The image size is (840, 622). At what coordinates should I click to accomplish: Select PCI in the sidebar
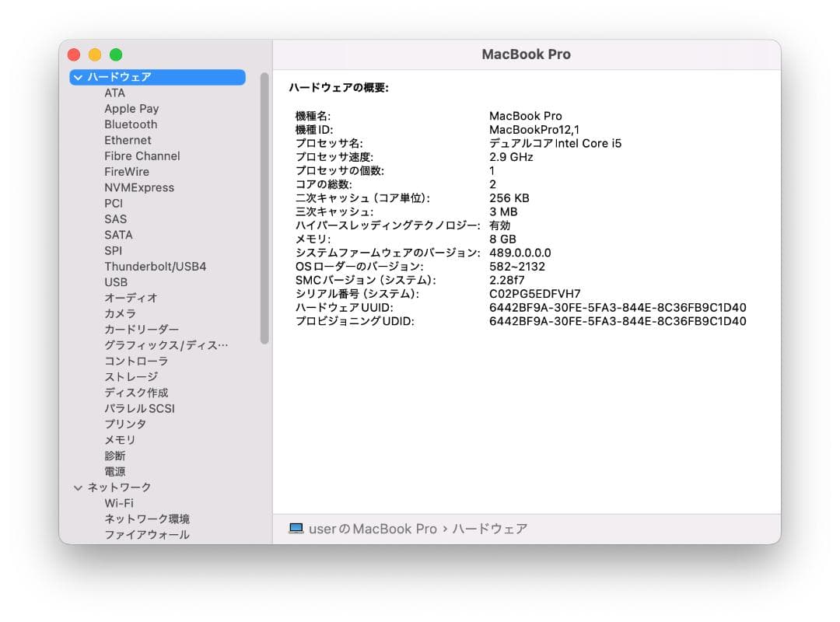coord(114,204)
